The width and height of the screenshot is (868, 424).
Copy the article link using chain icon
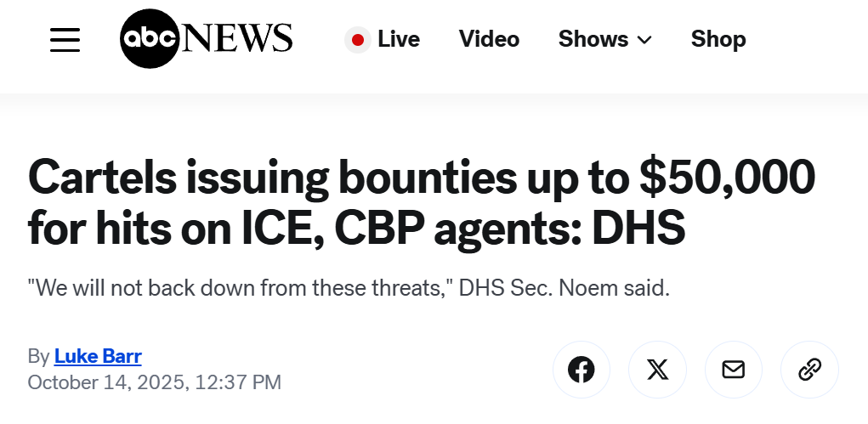pos(809,370)
